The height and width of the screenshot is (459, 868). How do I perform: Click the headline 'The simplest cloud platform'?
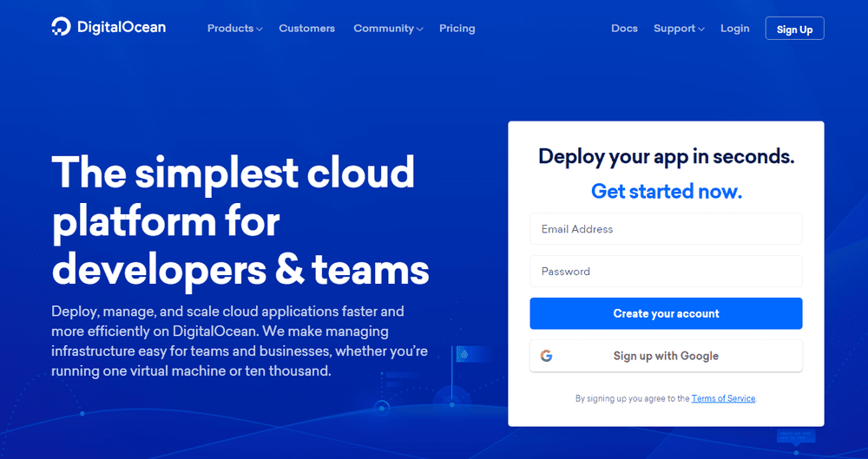240,222
